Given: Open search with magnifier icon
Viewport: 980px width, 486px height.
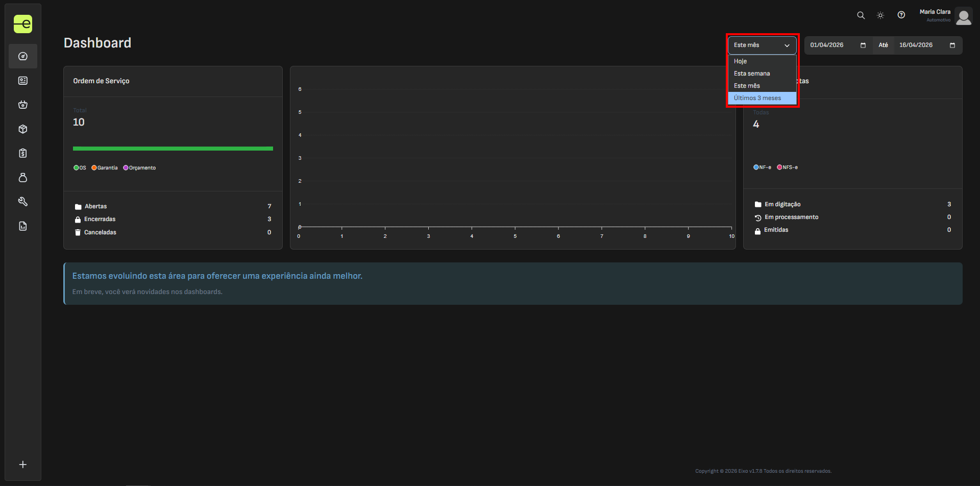Looking at the screenshot, I should 861,15.
